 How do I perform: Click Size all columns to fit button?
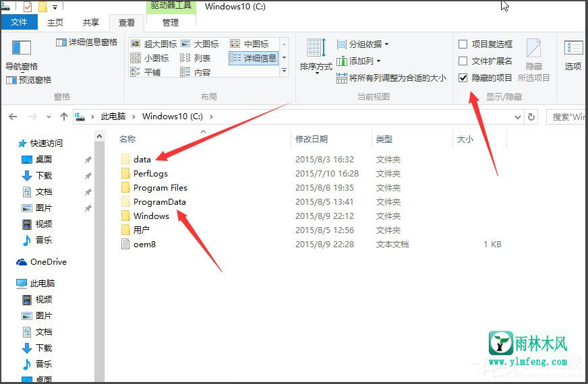pyautogui.click(x=391, y=78)
